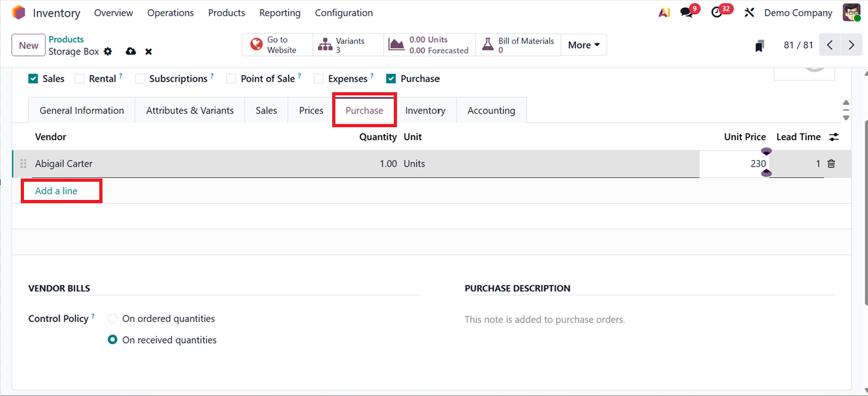Open the Activities clock icon
The image size is (868, 396).
coord(717,12)
